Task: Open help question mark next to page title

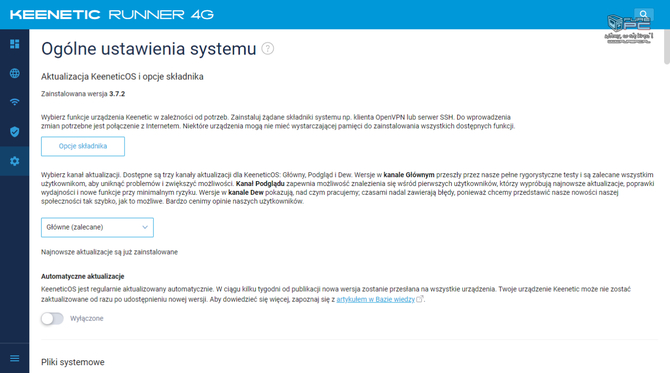Action: tap(267, 49)
